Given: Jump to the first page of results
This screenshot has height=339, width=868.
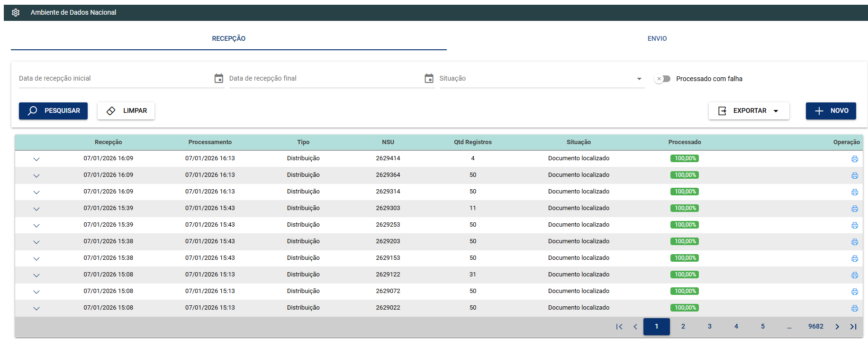Looking at the screenshot, I should [619, 327].
